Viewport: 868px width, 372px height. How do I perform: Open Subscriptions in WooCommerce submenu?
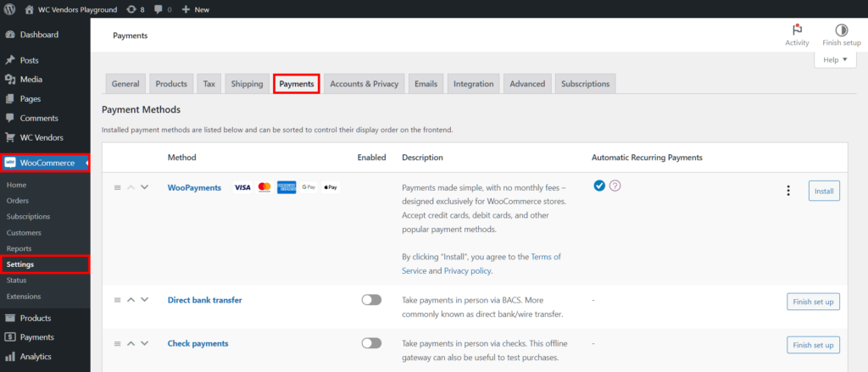[x=28, y=216]
